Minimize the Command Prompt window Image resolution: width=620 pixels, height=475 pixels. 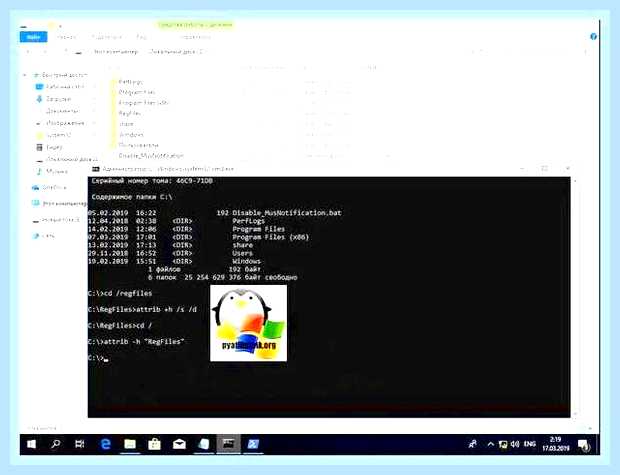click(x=522, y=169)
